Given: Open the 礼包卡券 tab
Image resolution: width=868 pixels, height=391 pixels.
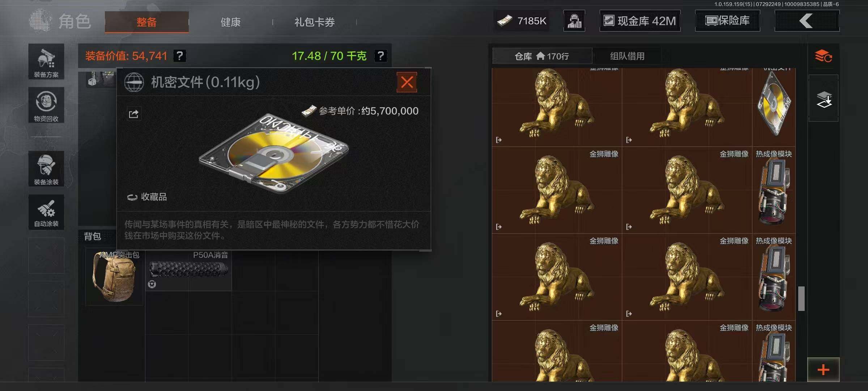Looking at the screenshot, I should point(314,22).
